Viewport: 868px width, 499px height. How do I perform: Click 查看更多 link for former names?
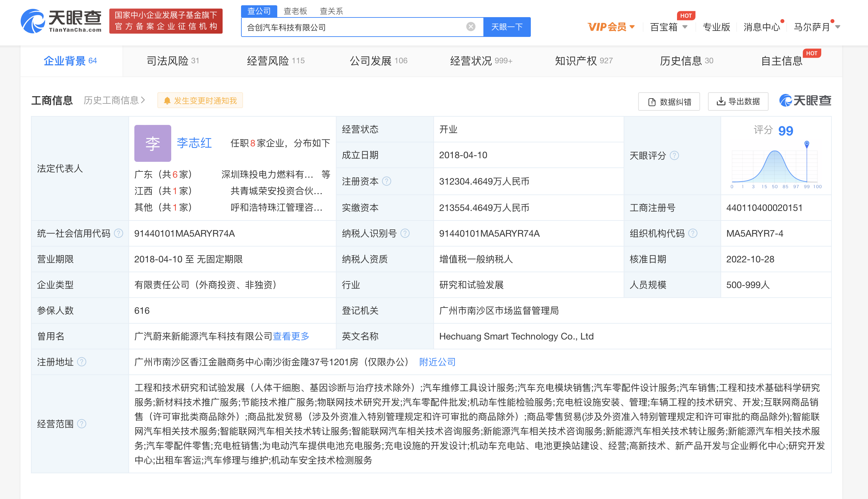click(291, 336)
